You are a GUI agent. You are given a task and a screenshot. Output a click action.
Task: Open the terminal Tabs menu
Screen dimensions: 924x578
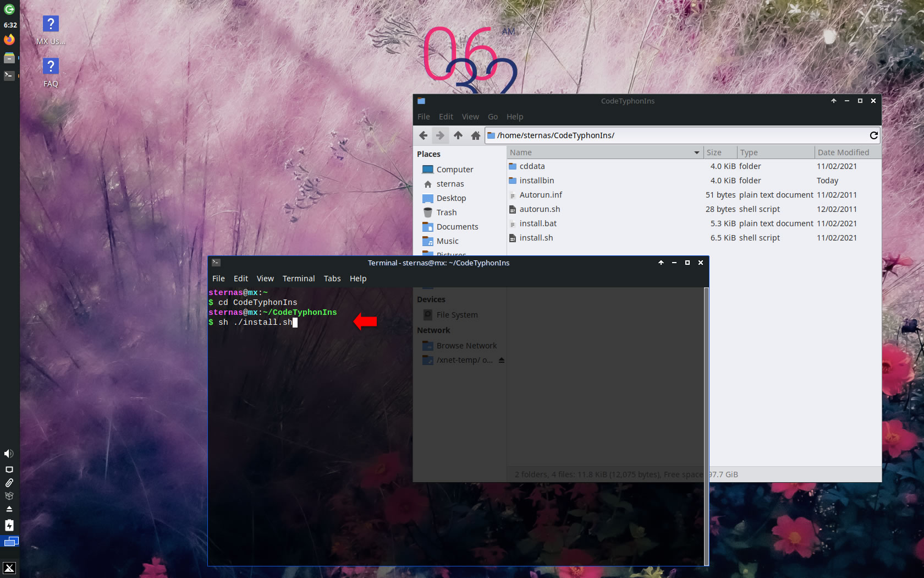[x=332, y=279]
